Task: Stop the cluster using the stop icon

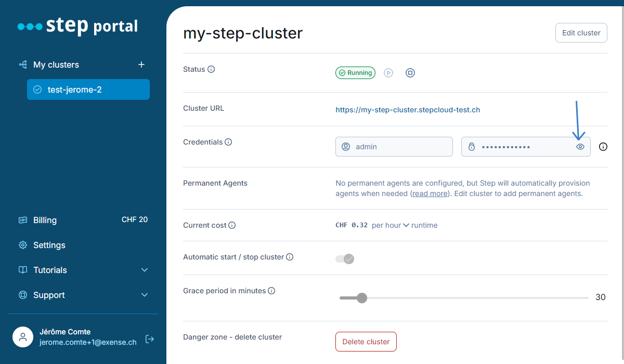Action: point(410,73)
